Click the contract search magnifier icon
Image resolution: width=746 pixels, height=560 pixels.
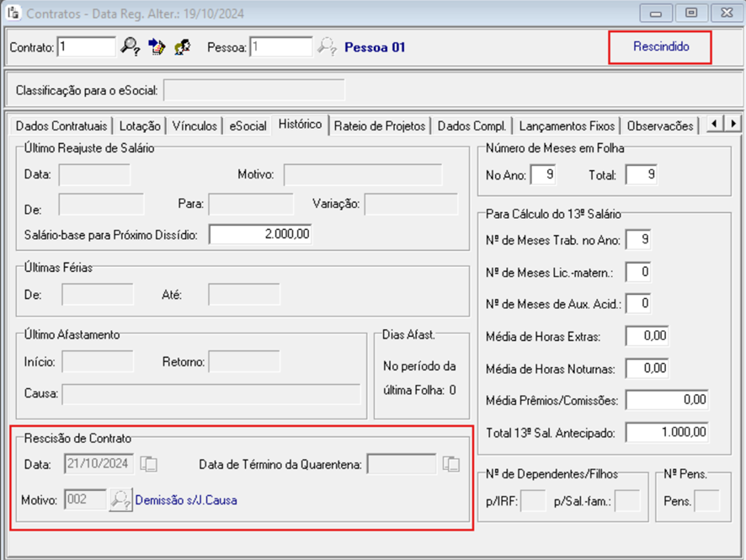[x=130, y=47]
